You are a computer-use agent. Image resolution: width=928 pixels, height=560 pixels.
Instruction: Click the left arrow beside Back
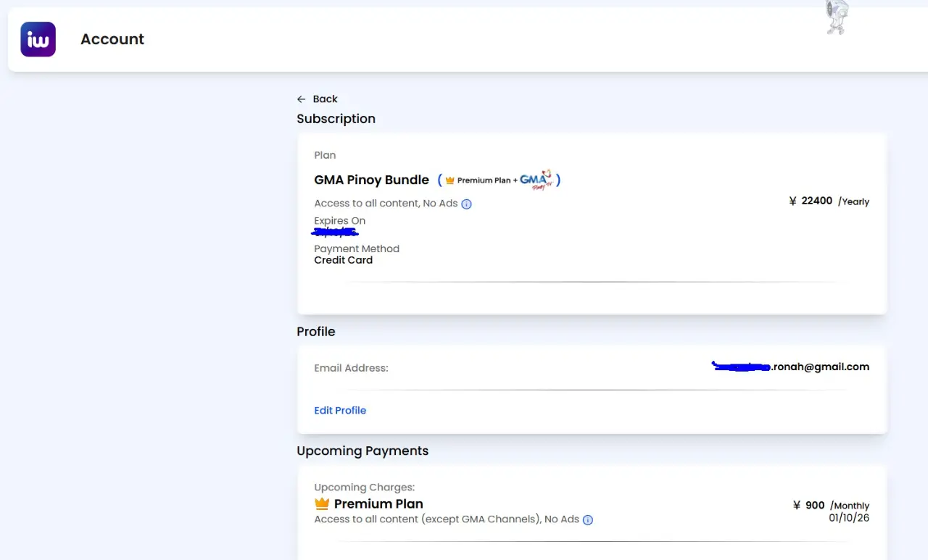[x=302, y=99]
